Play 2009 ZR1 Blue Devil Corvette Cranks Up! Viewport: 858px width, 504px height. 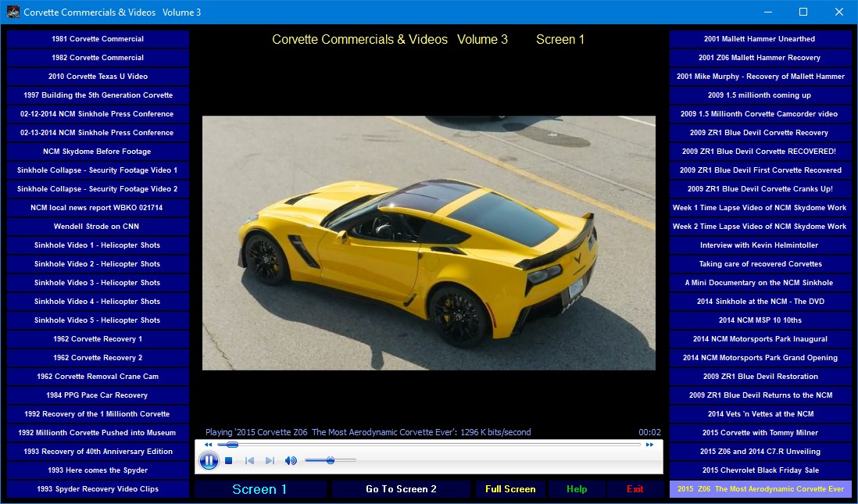tap(760, 189)
